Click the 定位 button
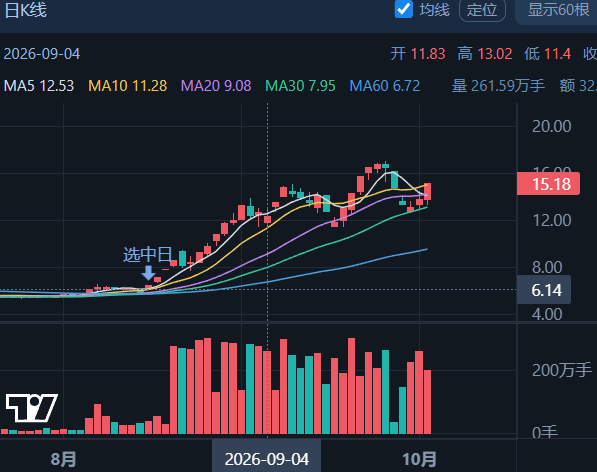Viewport: 597px width, 472px height. click(482, 10)
